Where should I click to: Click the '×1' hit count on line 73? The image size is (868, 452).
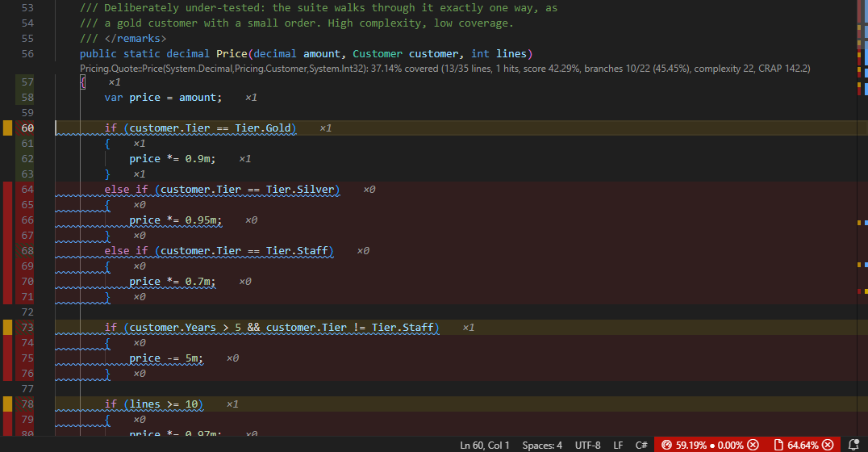469,328
